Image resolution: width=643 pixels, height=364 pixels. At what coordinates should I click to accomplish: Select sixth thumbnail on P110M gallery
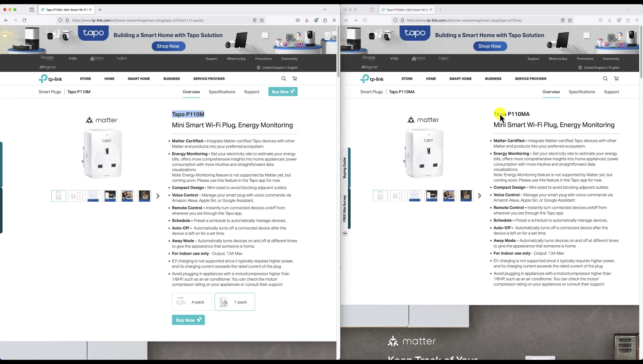point(144,196)
